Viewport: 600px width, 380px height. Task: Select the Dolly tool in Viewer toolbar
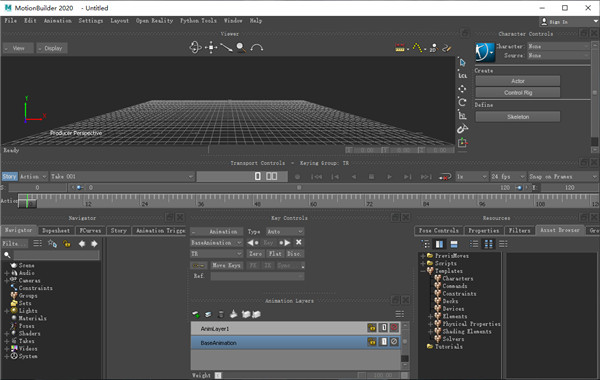tap(226, 48)
